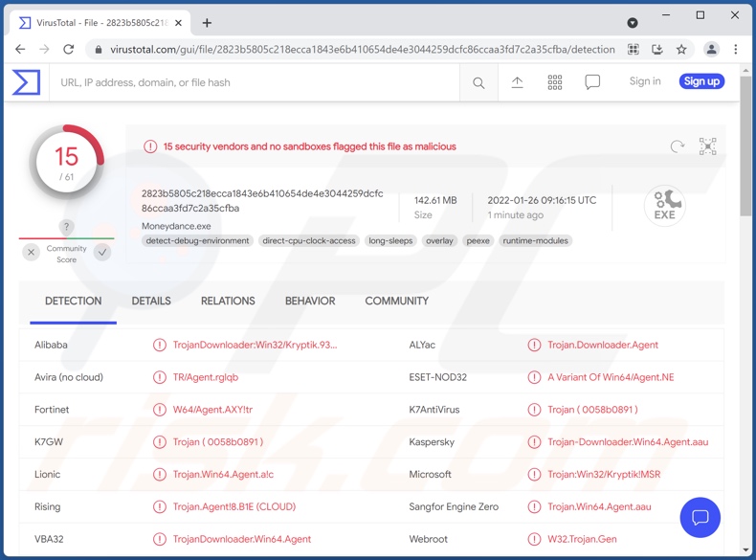Click Trojan-Downloader.Win64.Agent.aau Kaspersky result
This screenshot has height=560, width=756.
pyautogui.click(x=628, y=442)
